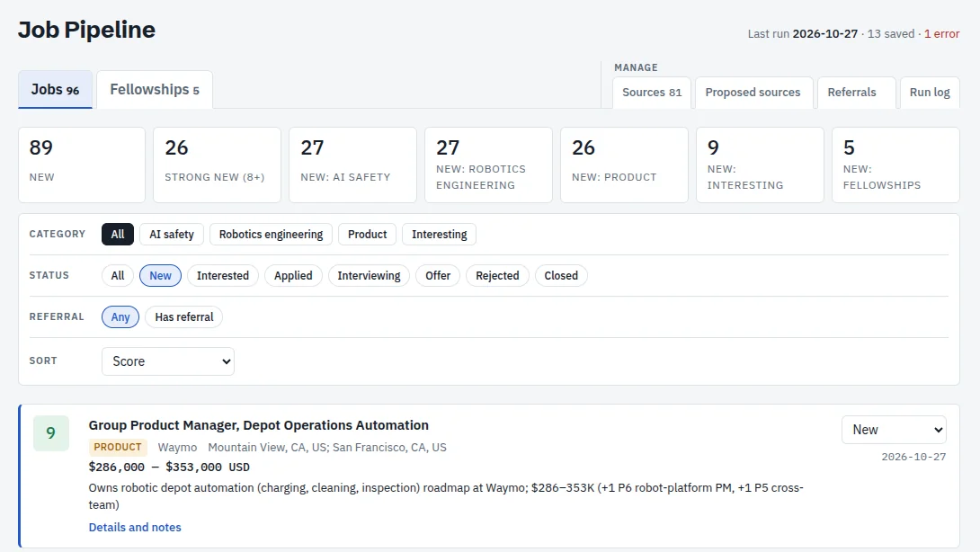Filter category by AI safety

click(171, 235)
